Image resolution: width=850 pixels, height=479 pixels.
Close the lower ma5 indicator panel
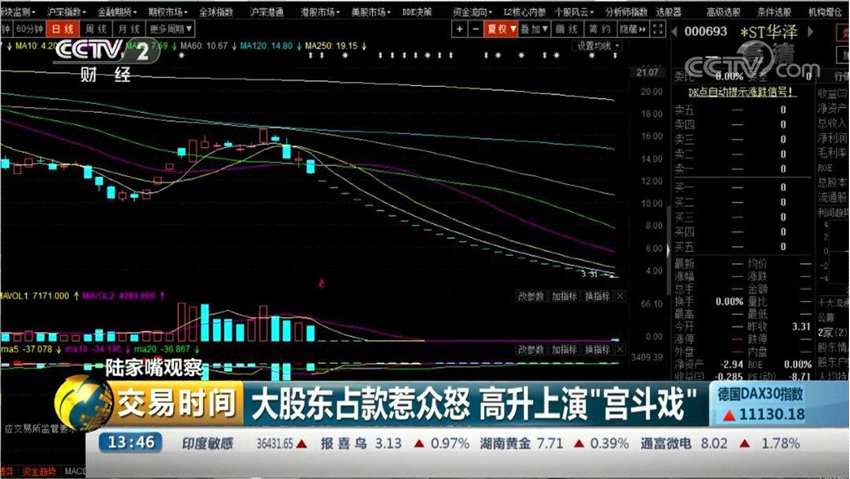[620, 349]
